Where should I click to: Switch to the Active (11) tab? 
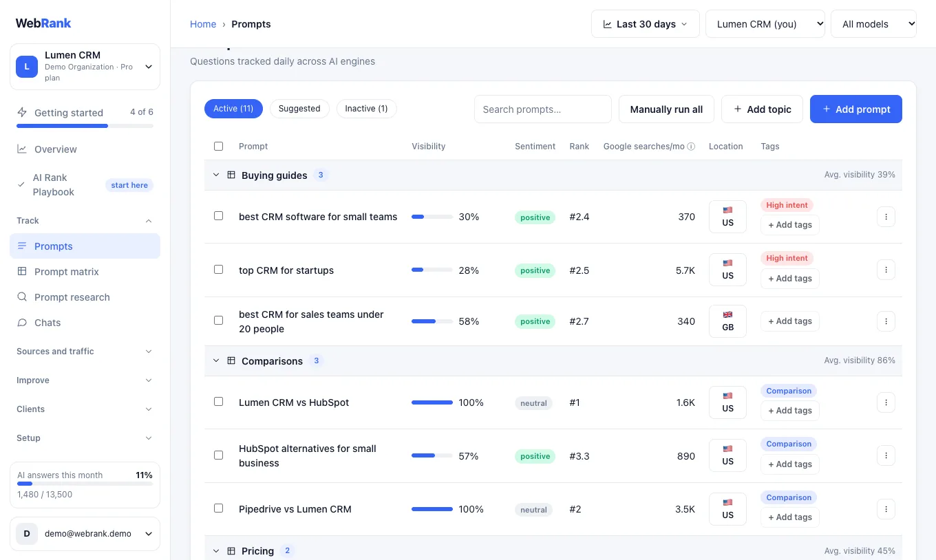click(x=233, y=109)
